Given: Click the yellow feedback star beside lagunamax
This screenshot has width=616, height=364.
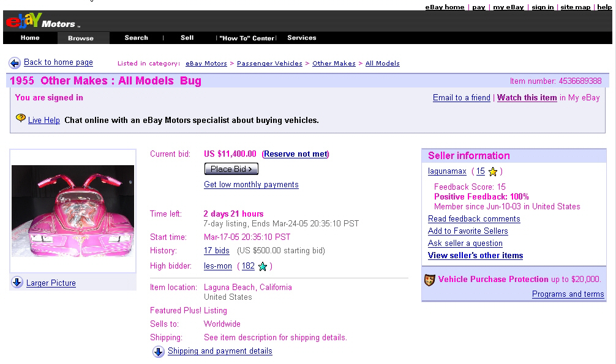Looking at the screenshot, I should (x=493, y=172).
